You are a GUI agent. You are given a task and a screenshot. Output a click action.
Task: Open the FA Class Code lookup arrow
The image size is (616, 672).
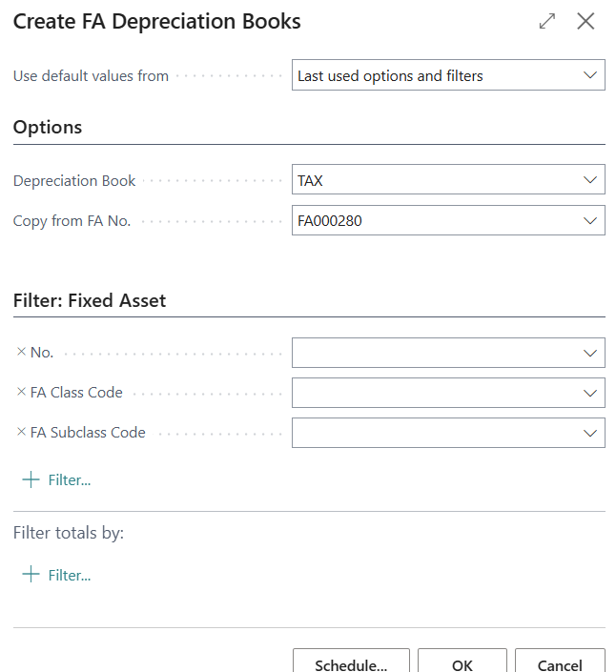point(590,393)
